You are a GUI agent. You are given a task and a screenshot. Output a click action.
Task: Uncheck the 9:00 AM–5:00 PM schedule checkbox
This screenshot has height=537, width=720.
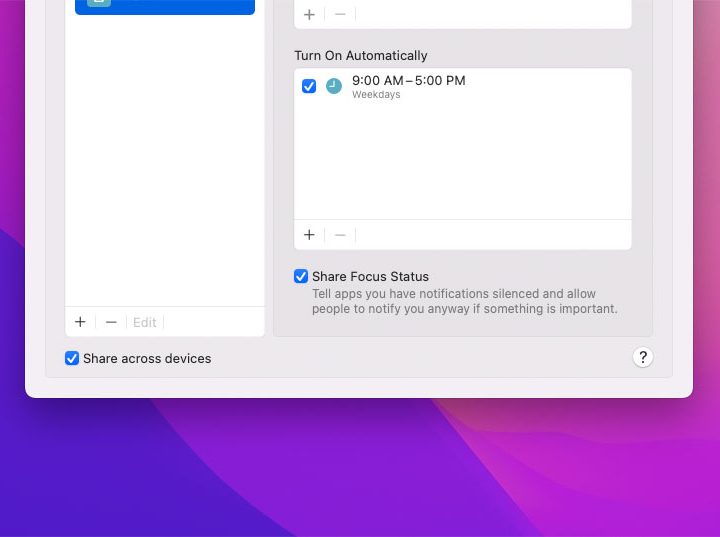[309, 86]
